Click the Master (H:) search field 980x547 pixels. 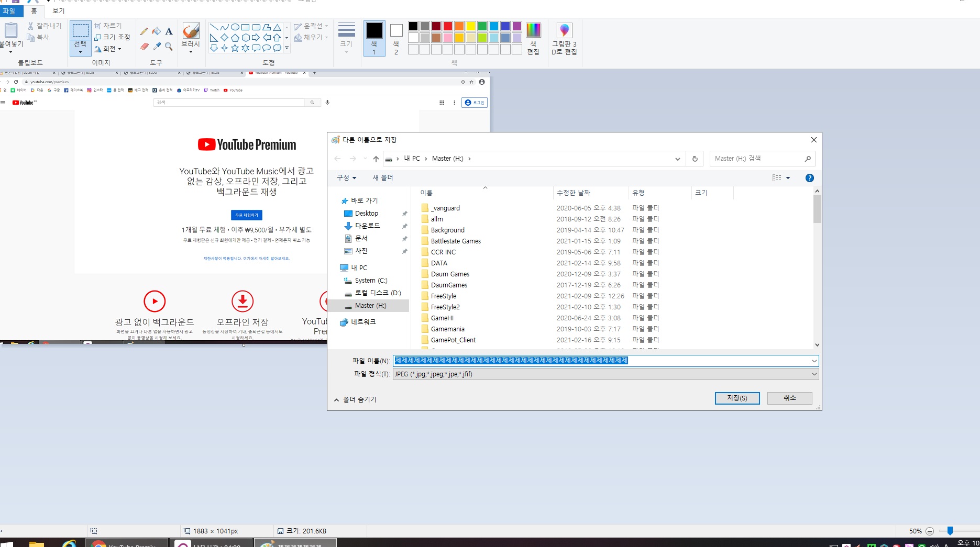point(762,159)
